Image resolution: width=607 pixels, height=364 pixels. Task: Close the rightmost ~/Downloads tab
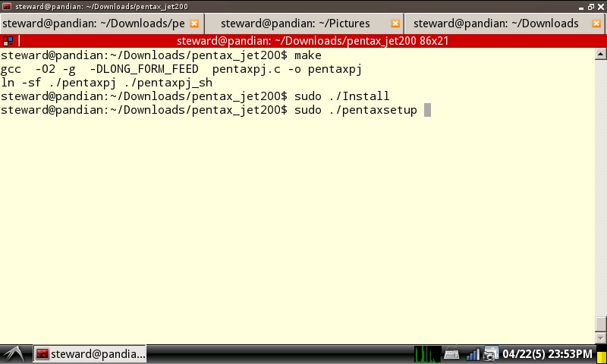point(596,24)
